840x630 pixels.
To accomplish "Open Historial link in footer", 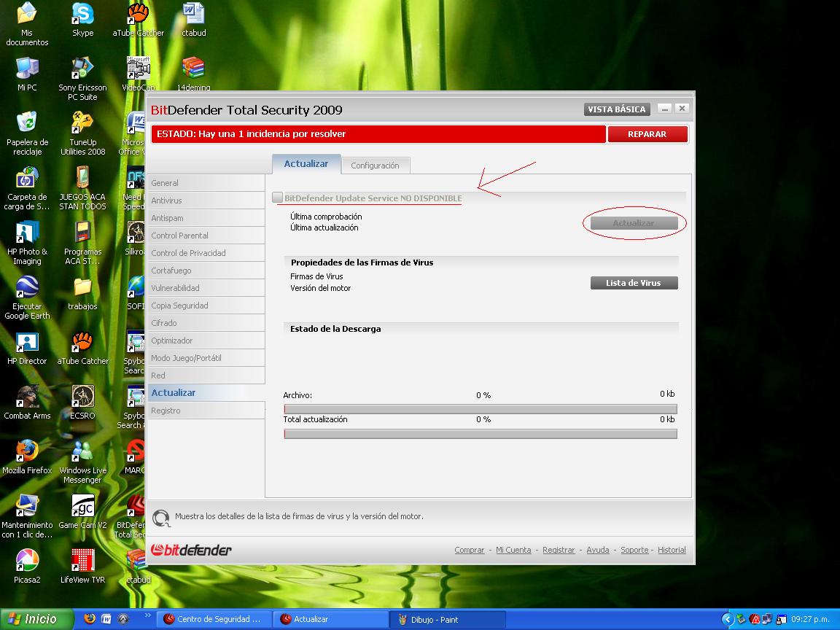I will (x=672, y=550).
